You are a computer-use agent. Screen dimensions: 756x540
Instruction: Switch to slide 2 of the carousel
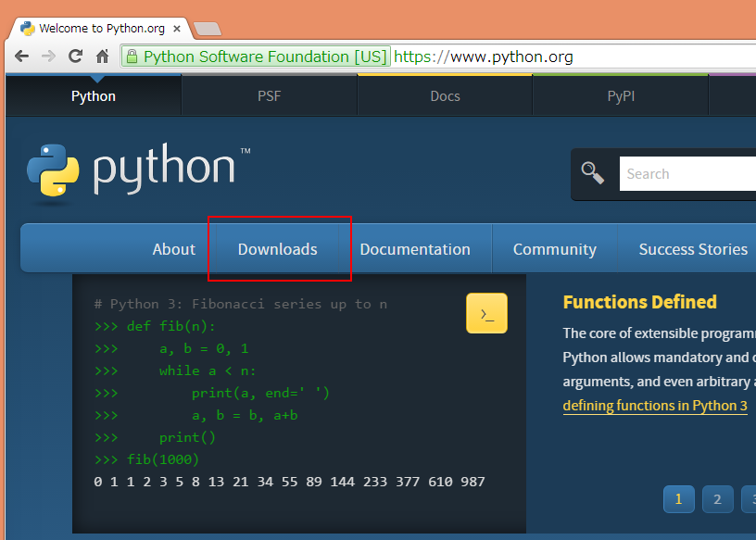tap(717, 499)
